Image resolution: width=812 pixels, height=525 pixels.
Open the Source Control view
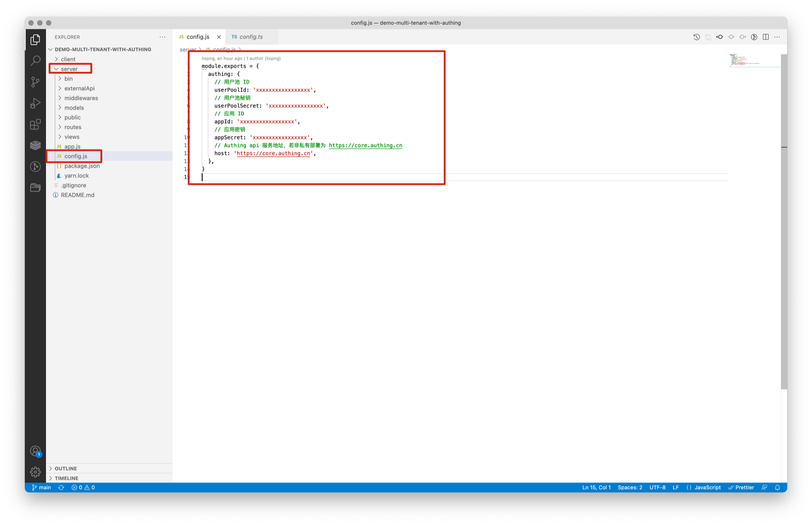tap(36, 82)
